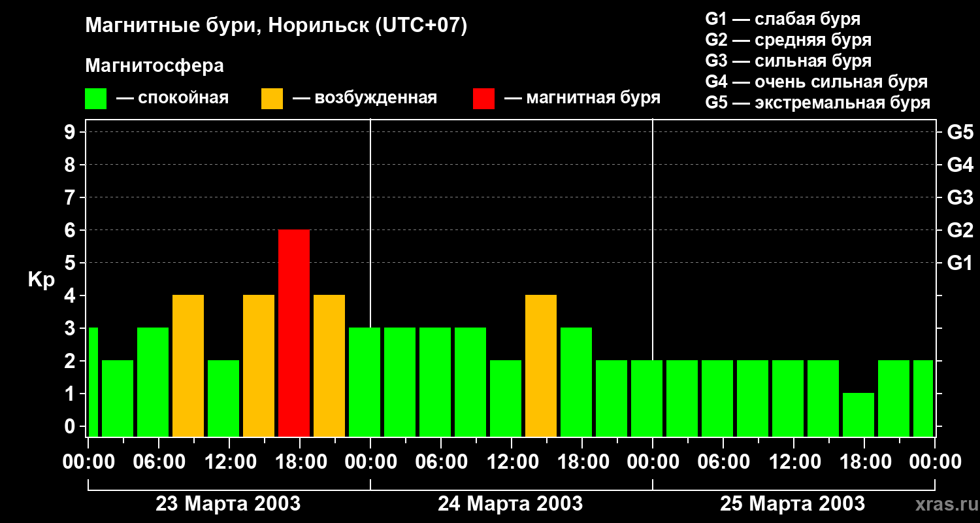
Task: Click the orange 'возбужденная' legend swatch
Action: click(272, 99)
